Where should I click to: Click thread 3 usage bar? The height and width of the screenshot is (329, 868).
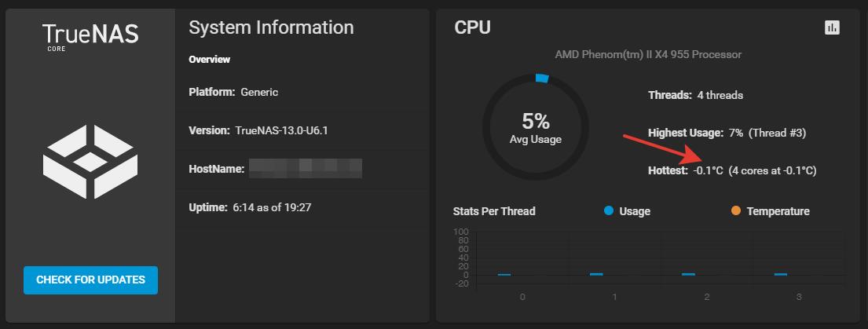click(781, 274)
